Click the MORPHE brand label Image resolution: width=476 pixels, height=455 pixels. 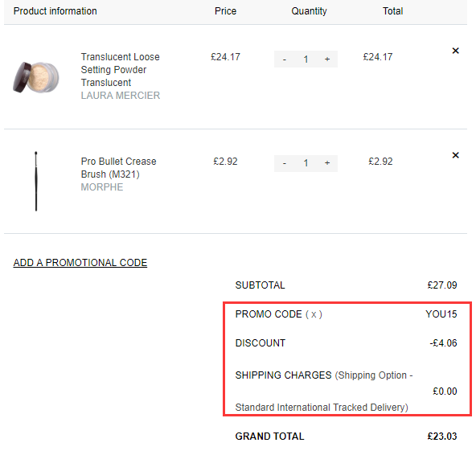pyautogui.click(x=102, y=187)
